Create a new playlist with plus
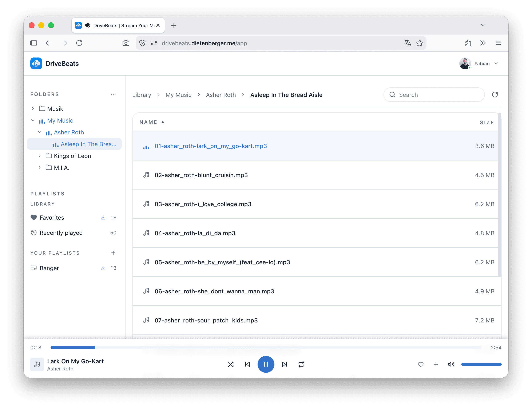This screenshot has width=532, height=409. [113, 253]
